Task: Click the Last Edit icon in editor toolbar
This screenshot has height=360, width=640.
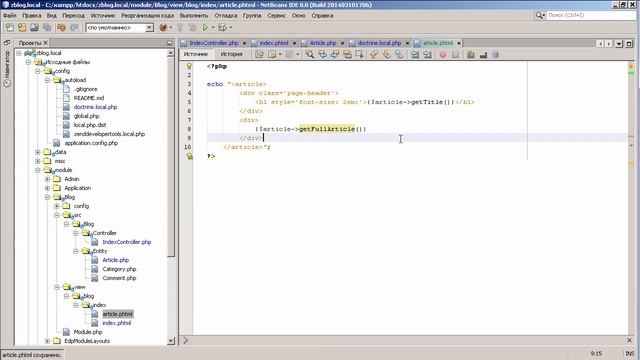Action: 259,54
